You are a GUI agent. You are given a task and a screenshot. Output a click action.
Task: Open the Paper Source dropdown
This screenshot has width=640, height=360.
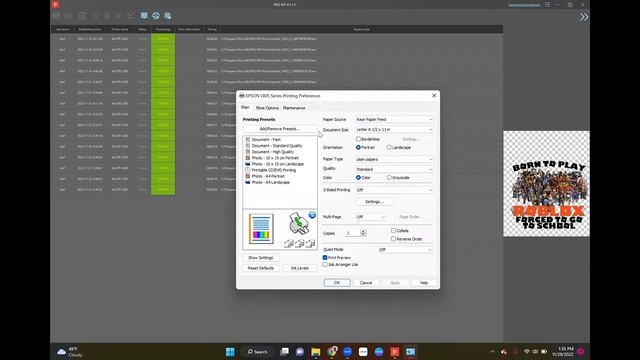pos(394,119)
